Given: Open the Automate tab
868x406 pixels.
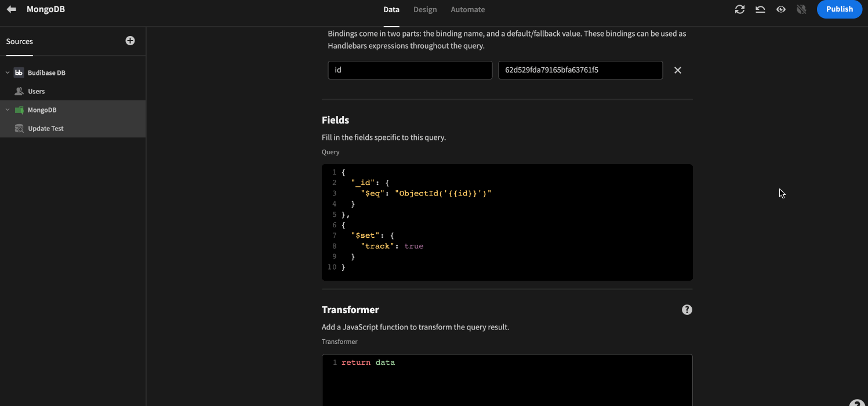Looking at the screenshot, I should click(x=467, y=9).
